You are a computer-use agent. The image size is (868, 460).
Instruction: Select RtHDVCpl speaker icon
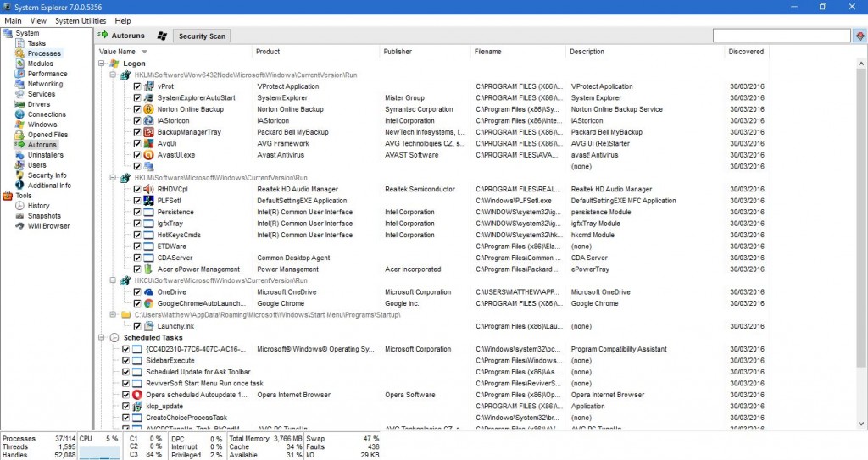tap(148, 189)
